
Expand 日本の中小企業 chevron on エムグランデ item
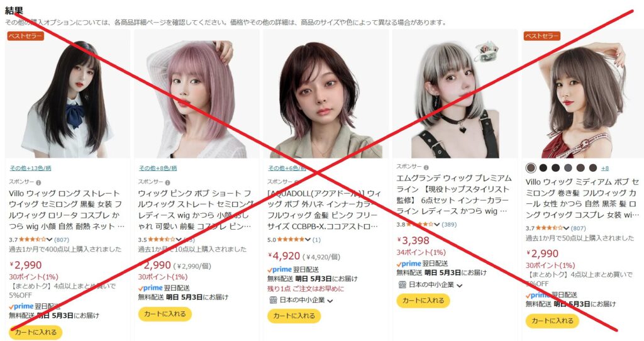click(x=459, y=285)
